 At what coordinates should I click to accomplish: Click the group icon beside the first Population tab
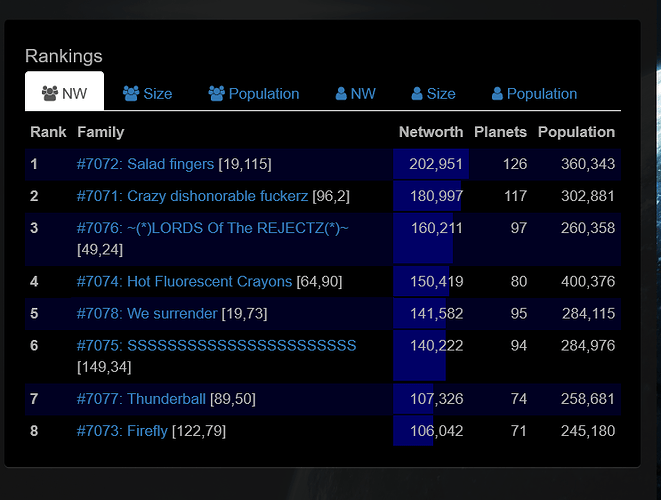(216, 94)
